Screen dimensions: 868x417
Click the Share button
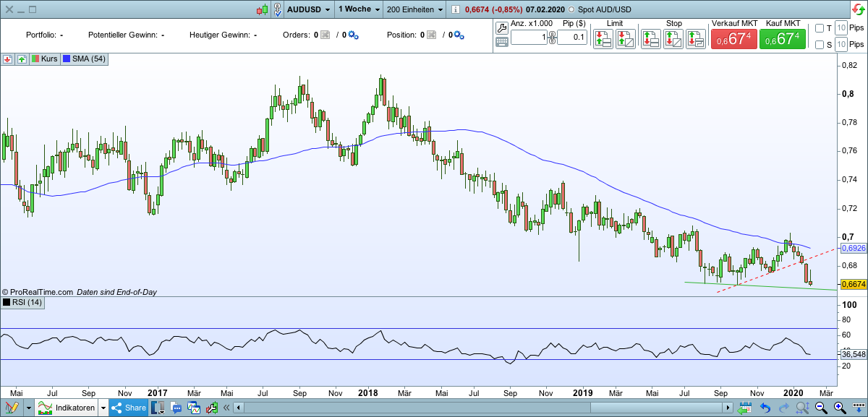(x=129, y=408)
